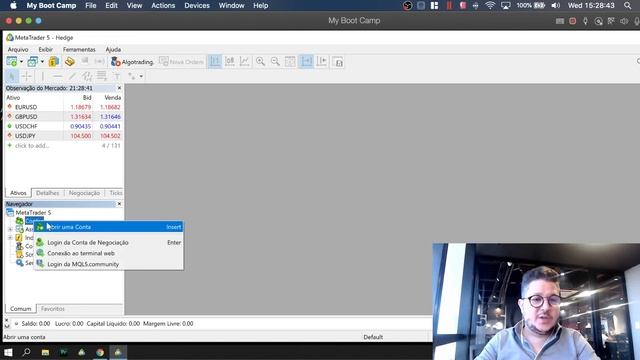This screenshot has height=360, width=640.
Task: Toggle the Algotrading button
Action: 132,62
